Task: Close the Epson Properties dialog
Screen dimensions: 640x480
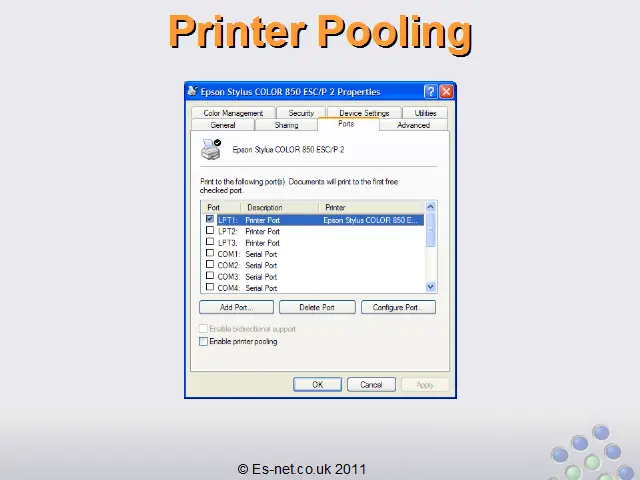Action: coord(446,91)
